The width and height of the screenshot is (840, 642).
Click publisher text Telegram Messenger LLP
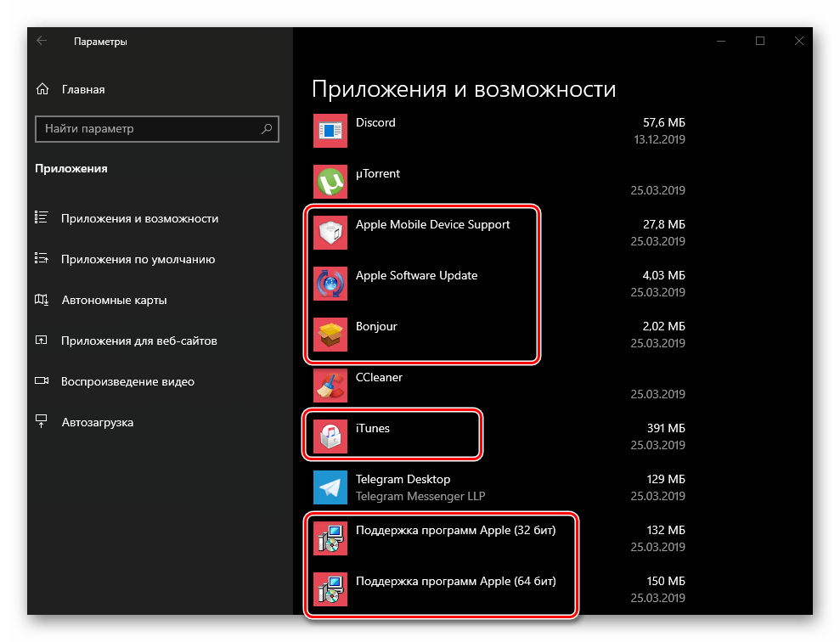(x=420, y=496)
